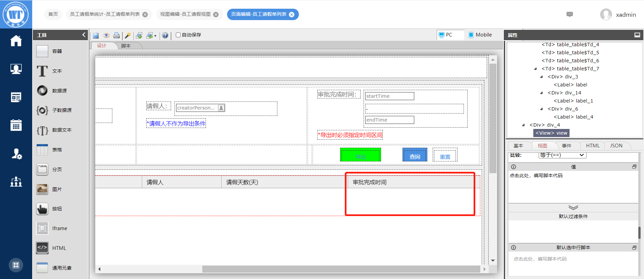The height and width of the screenshot is (279, 644).
Task: Collapse the 工具 panel with the chevron
Action: 84,34
